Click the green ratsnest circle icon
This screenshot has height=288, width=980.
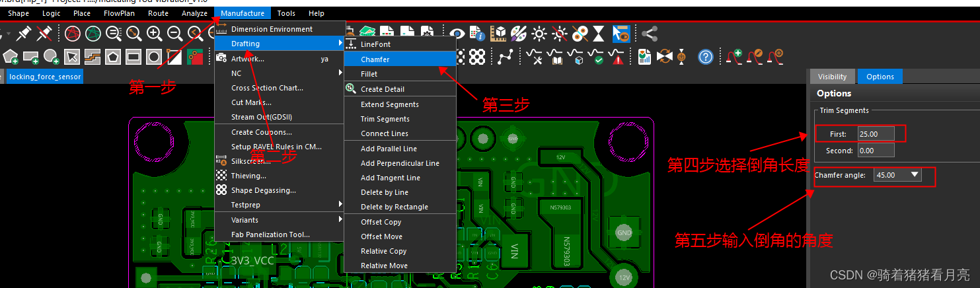(93, 32)
